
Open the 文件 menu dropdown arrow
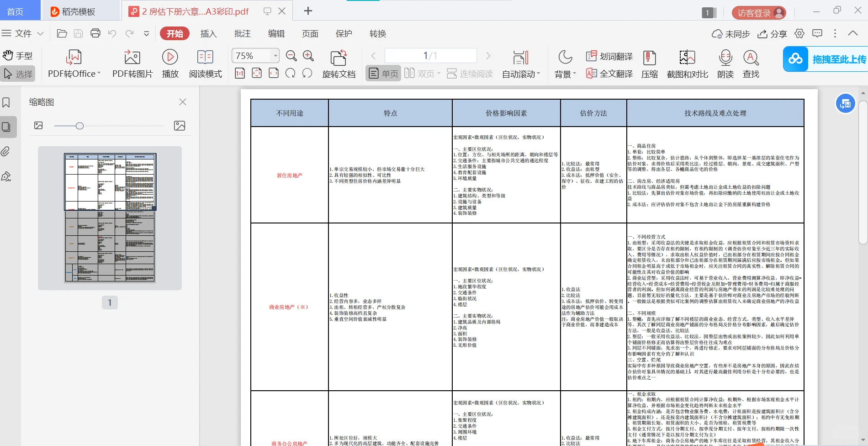click(40, 34)
